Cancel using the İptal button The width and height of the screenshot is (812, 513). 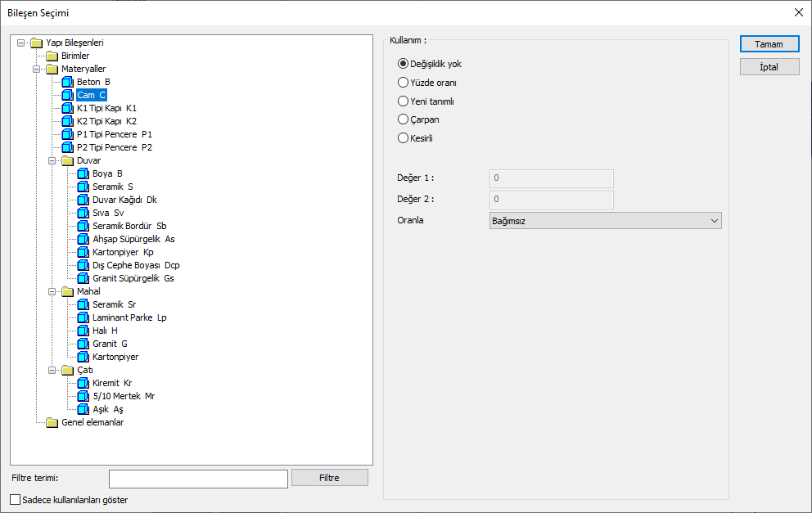coord(769,67)
